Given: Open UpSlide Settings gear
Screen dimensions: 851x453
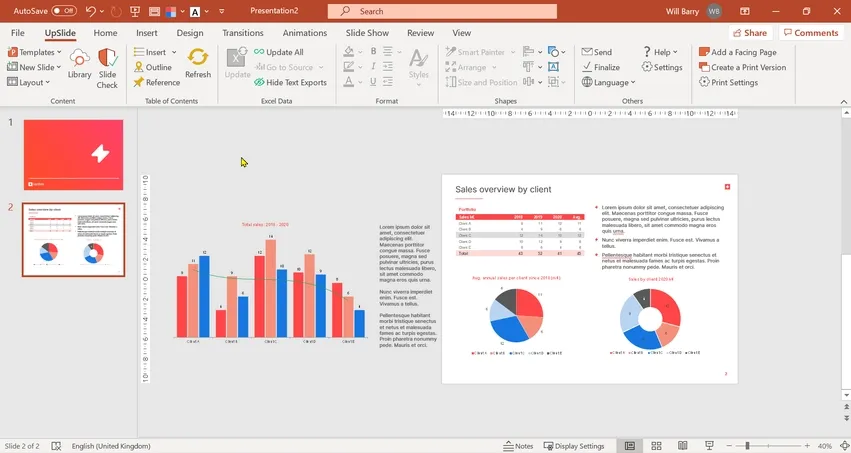Looking at the screenshot, I should click(646, 67).
